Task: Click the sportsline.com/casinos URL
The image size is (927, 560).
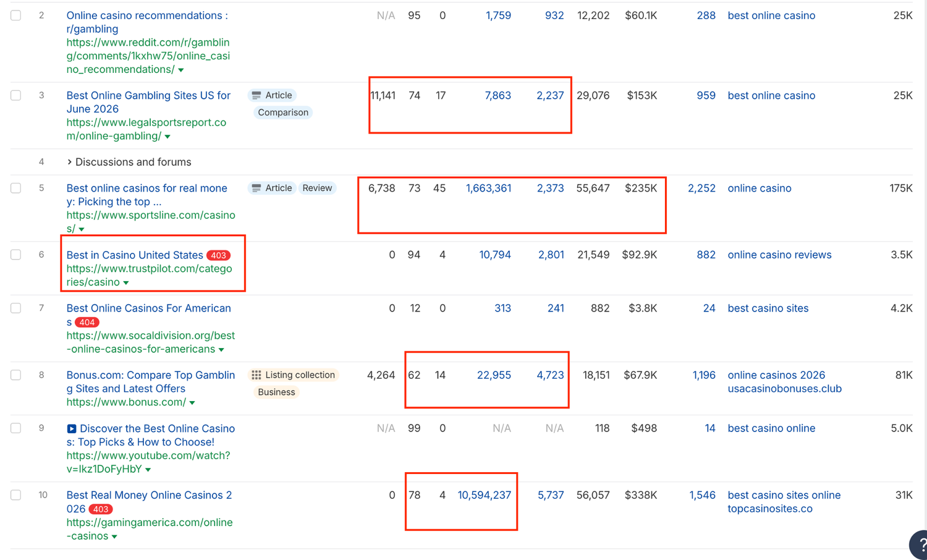Action: point(151,221)
